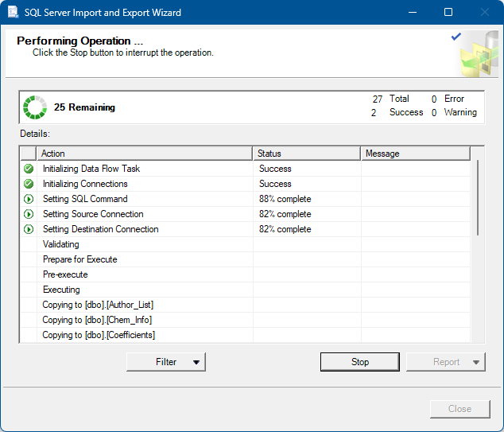Click the Stop button
Screen dimensions: 504x432
pos(360,362)
